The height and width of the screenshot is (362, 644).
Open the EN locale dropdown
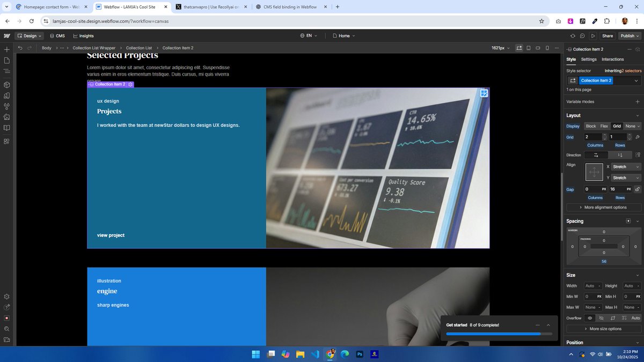click(x=309, y=36)
